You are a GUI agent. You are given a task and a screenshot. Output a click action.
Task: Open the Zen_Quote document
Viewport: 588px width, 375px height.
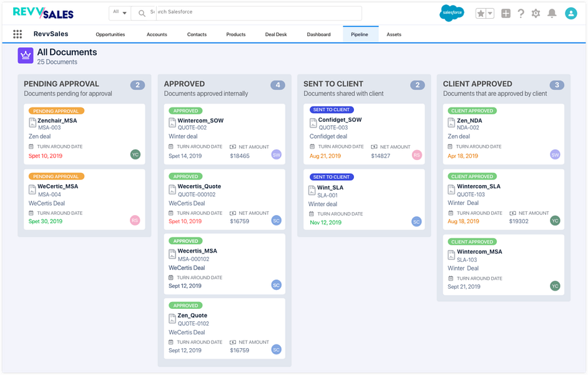pos(192,316)
